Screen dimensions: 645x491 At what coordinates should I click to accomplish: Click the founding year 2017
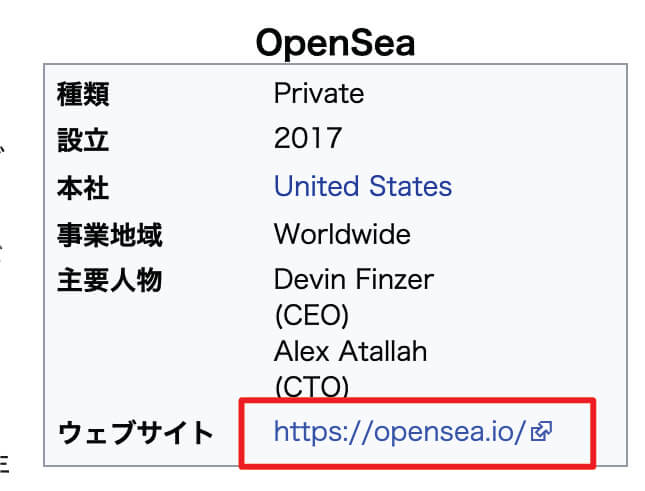click(x=308, y=138)
